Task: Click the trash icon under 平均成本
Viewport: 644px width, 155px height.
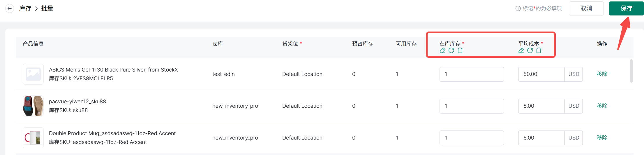Action: (x=539, y=50)
